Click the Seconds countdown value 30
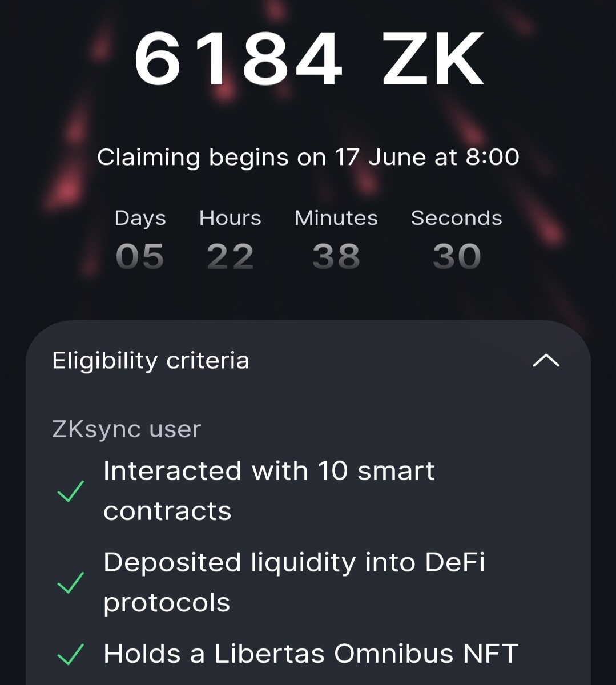The width and height of the screenshot is (616, 685). 457,256
